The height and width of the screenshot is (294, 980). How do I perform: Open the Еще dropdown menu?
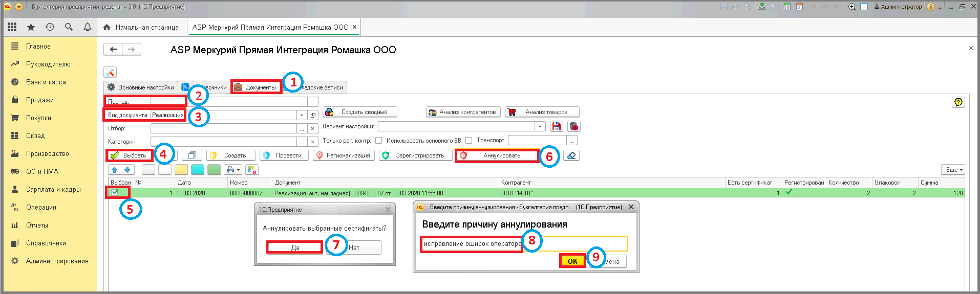pyautogui.click(x=953, y=170)
